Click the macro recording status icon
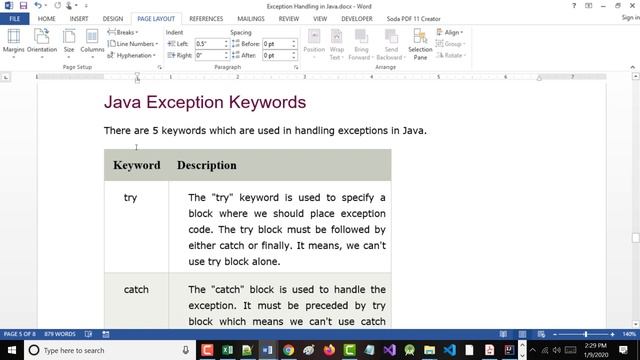This screenshot has width=640, height=360. tap(106, 334)
